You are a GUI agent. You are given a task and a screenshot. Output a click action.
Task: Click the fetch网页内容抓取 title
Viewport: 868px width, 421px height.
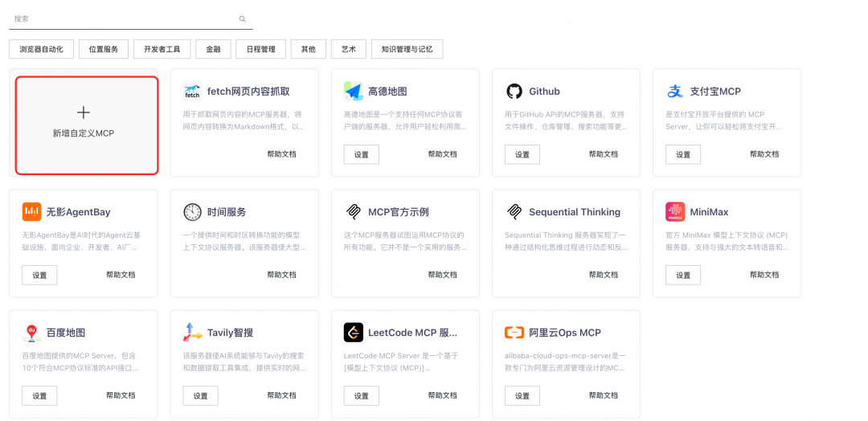tap(248, 92)
